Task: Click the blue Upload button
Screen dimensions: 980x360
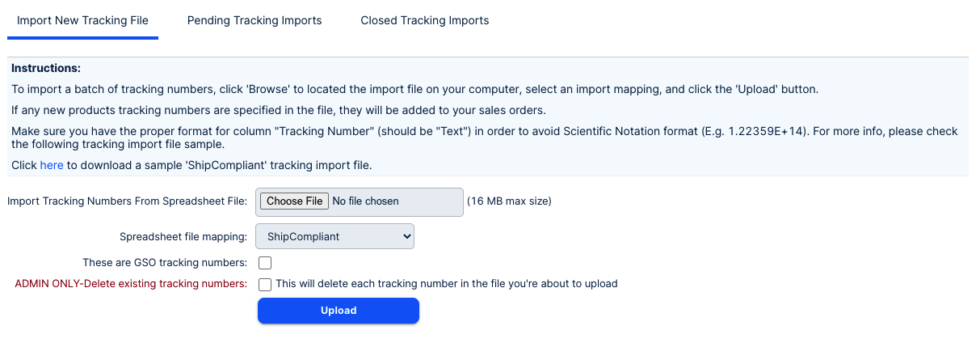Action: coord(338,311)
